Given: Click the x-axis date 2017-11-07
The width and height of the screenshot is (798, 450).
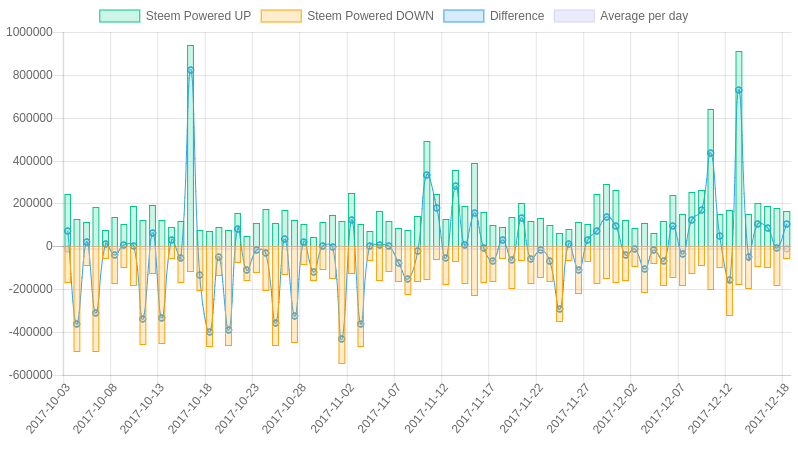Looking at the screenshot, I should pos(379,409).
